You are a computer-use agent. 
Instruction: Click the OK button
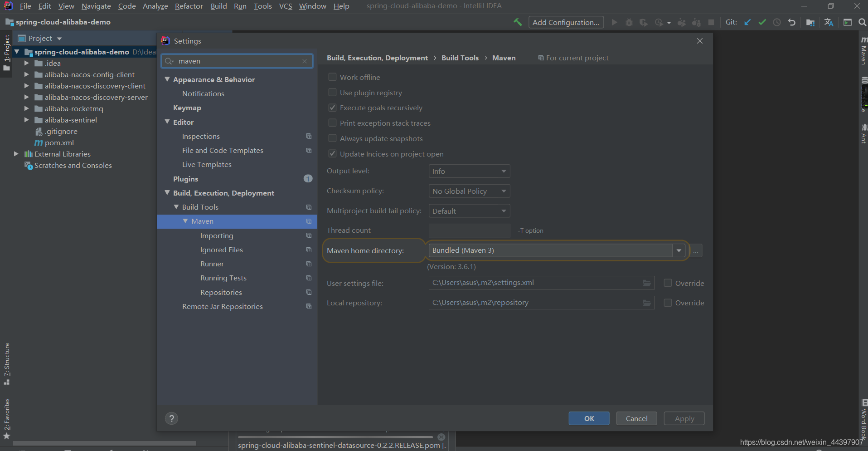click(589, 418)
